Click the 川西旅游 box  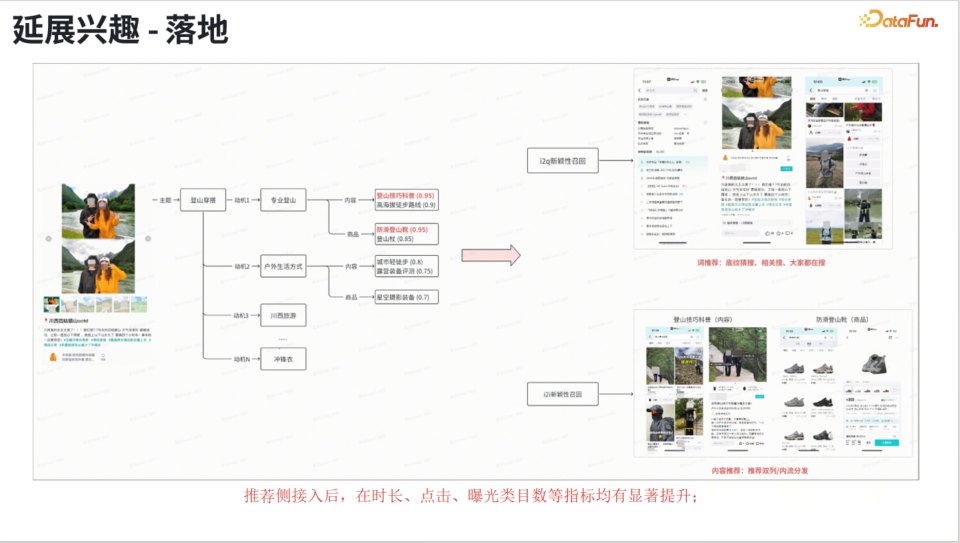[283, 315]
